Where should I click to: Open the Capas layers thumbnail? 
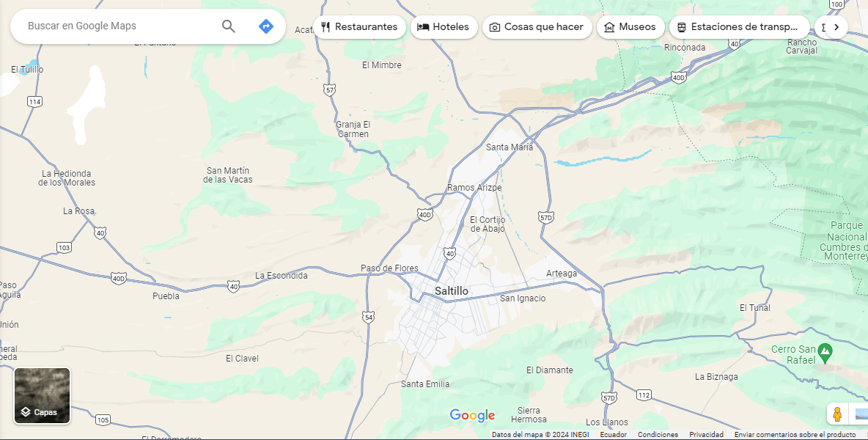pos(43,396)
